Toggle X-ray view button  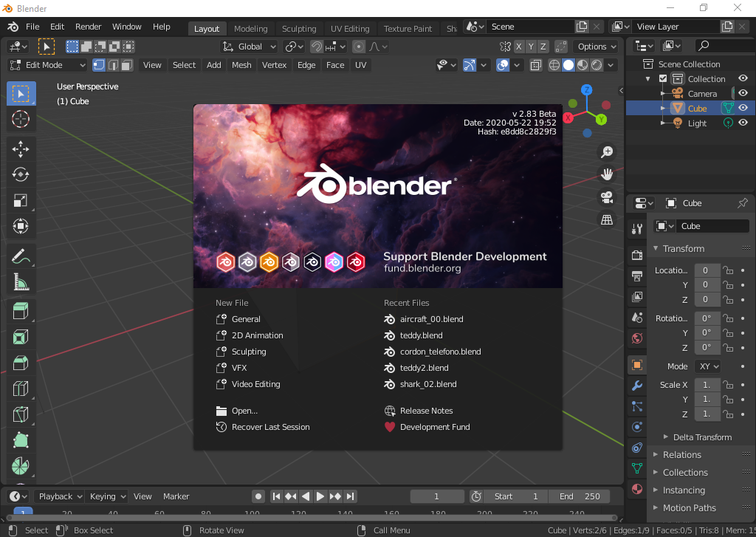535,65
